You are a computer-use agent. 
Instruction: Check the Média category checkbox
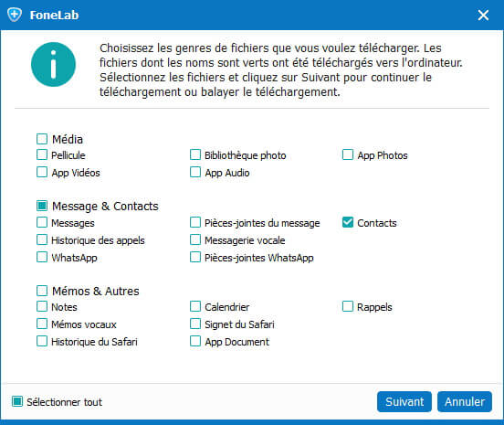pyautogui.click(x=42, y=139)
